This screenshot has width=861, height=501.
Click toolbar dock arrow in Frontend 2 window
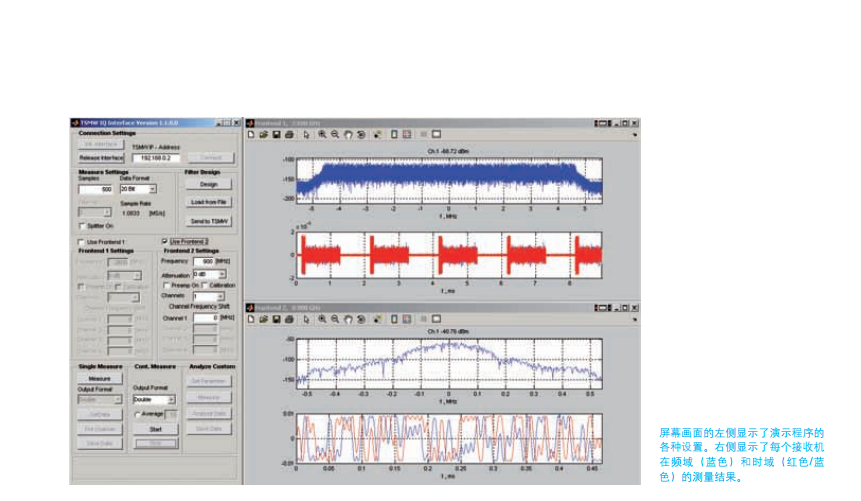click(635, 320)
